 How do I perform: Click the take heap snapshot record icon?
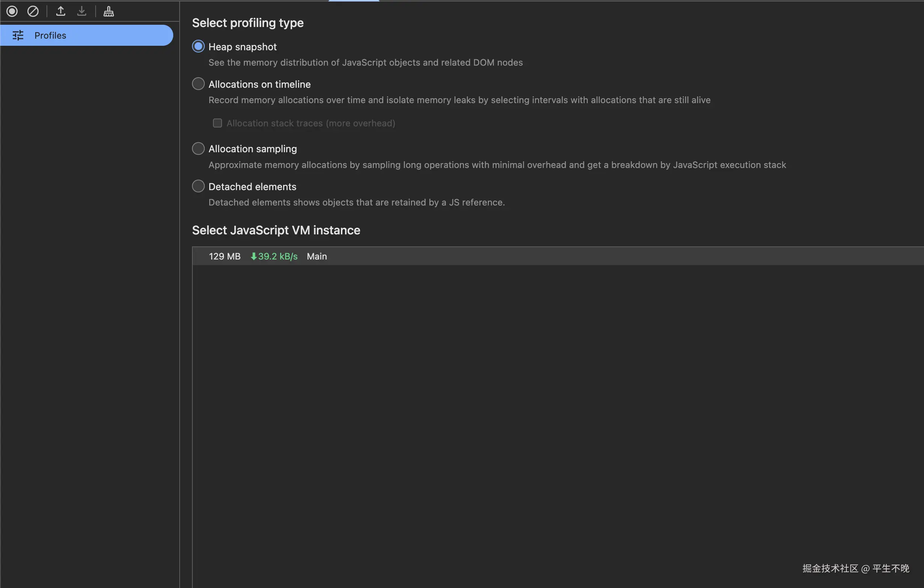(12, 12)
